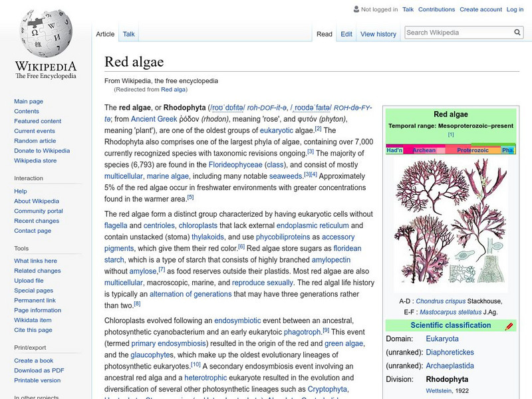This screenshot has height=399, width=532.
Task: Click the Archean segment in the timeline bar
Action: [424, 150]
